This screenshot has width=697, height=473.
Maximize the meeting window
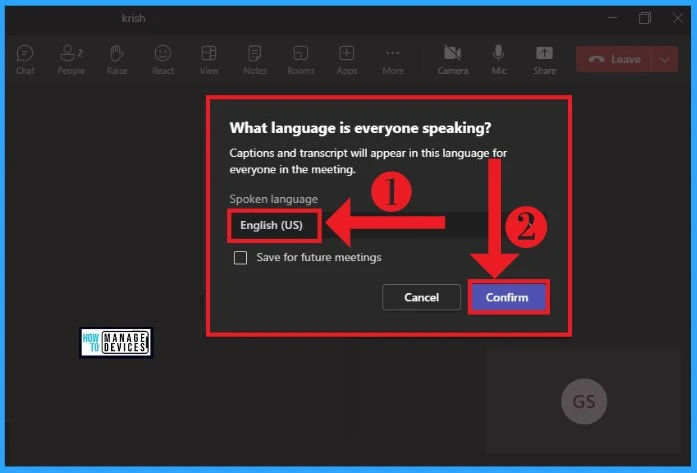click(x=645, y=18)
